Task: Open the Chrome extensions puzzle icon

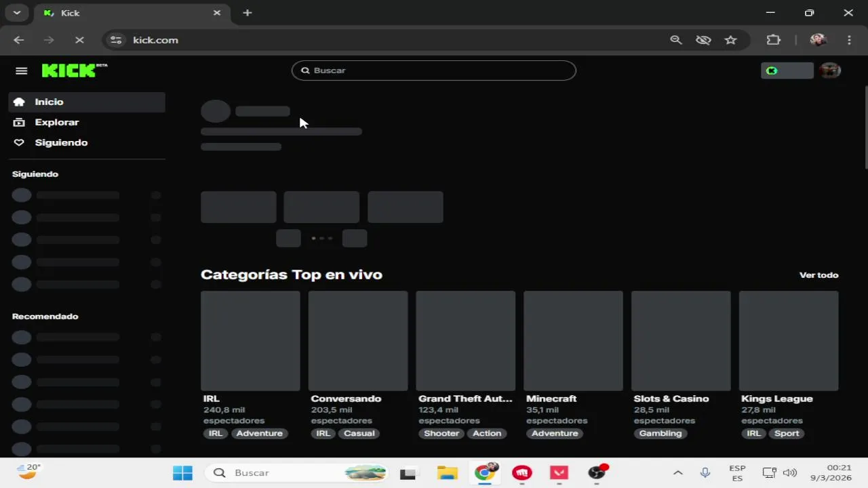Action: pyautogui.click(x=774, y=40)
